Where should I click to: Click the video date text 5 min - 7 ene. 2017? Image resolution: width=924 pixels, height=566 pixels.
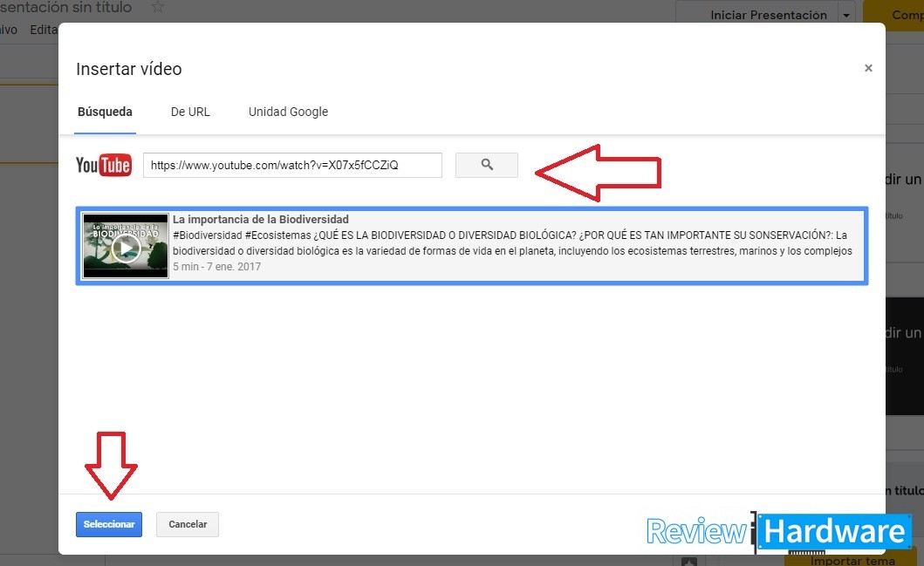click(217, 266)
